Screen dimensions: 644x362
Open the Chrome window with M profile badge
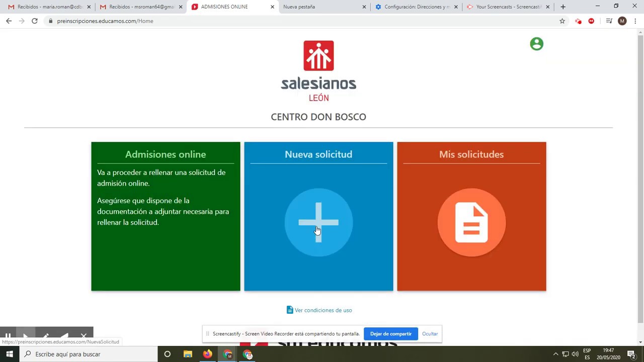228,354
